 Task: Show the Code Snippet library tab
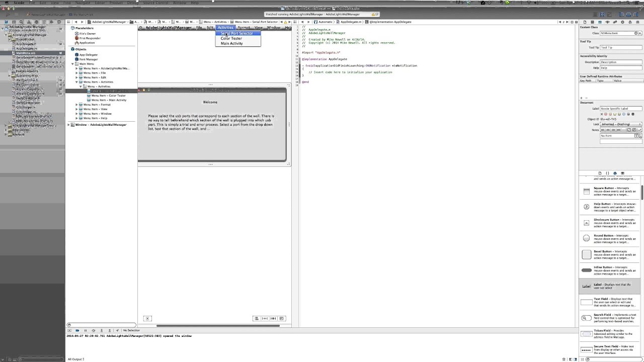click(607, 173)
